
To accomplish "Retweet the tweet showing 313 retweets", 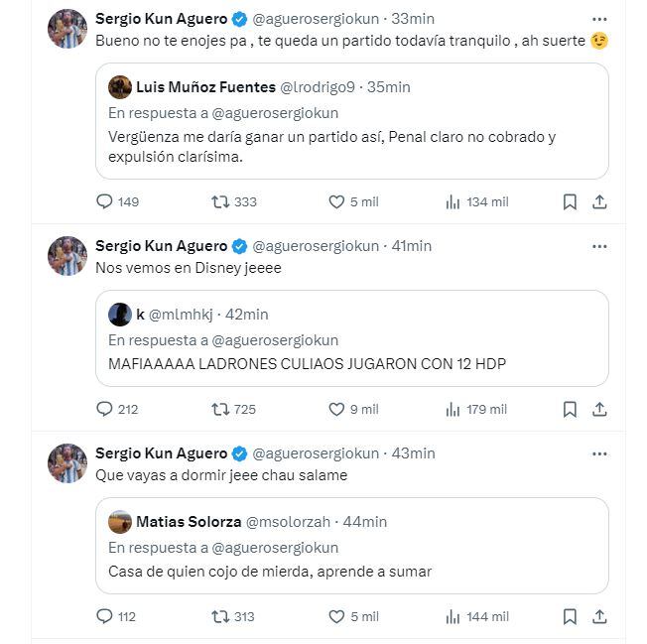I will pos(221,616).
